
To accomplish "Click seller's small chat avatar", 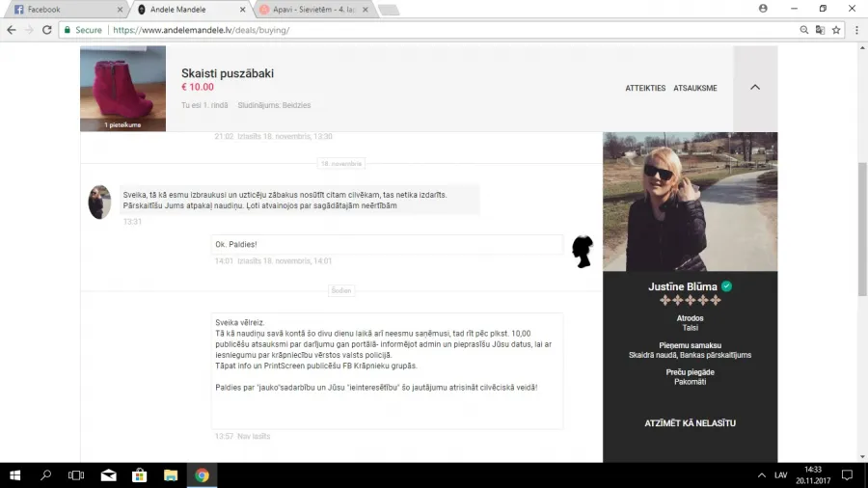I will pos(99,202).
